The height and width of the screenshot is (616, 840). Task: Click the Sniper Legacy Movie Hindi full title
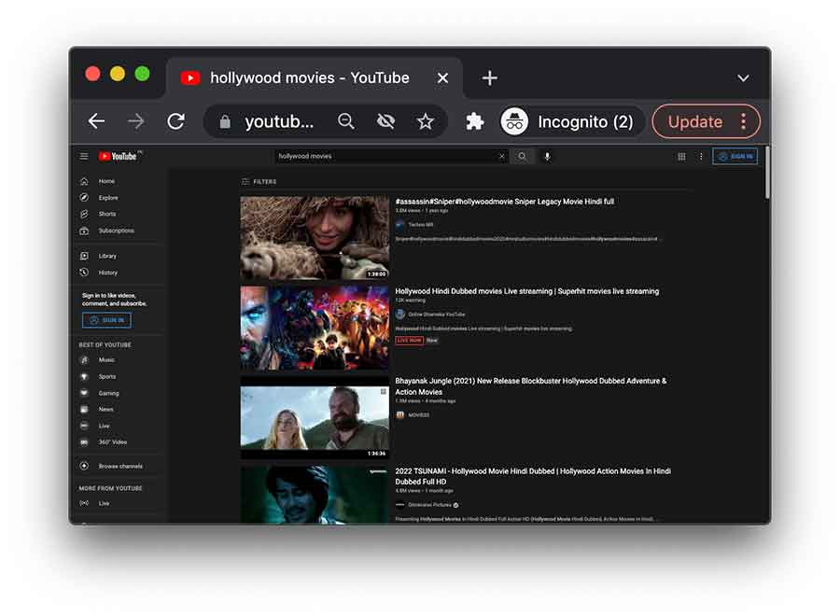point(504,202)
